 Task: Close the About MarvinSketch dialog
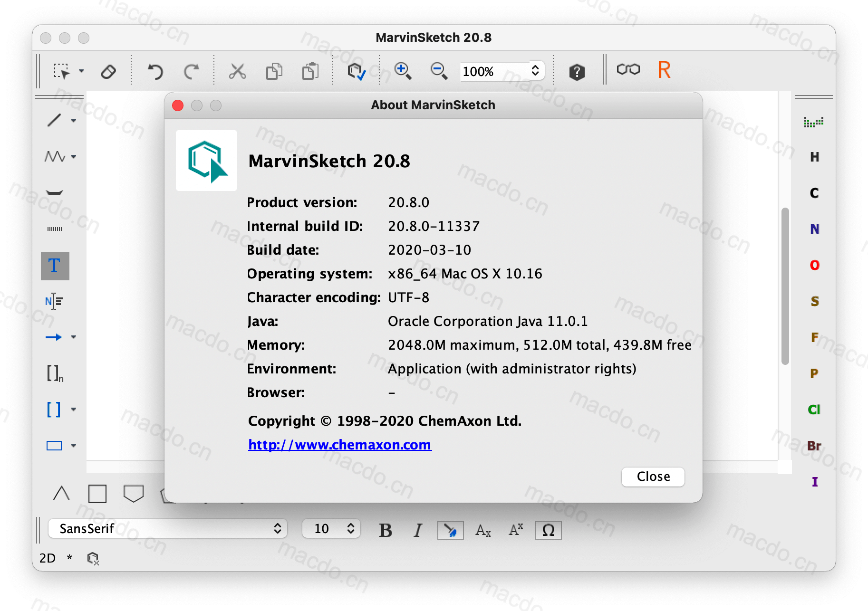coord(653,477)
